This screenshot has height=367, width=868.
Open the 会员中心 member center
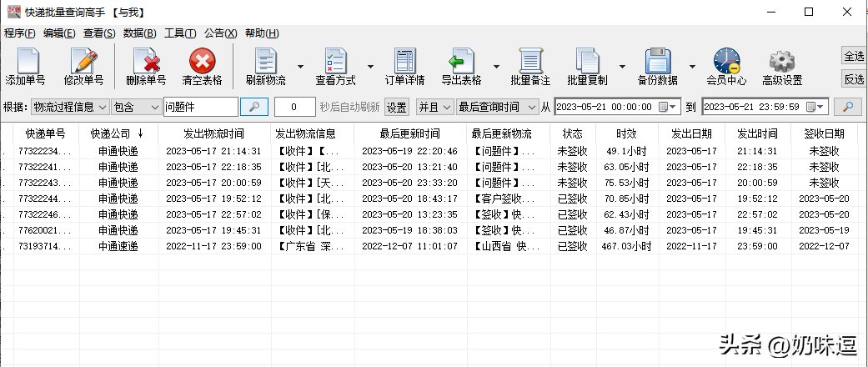[726, 67]
